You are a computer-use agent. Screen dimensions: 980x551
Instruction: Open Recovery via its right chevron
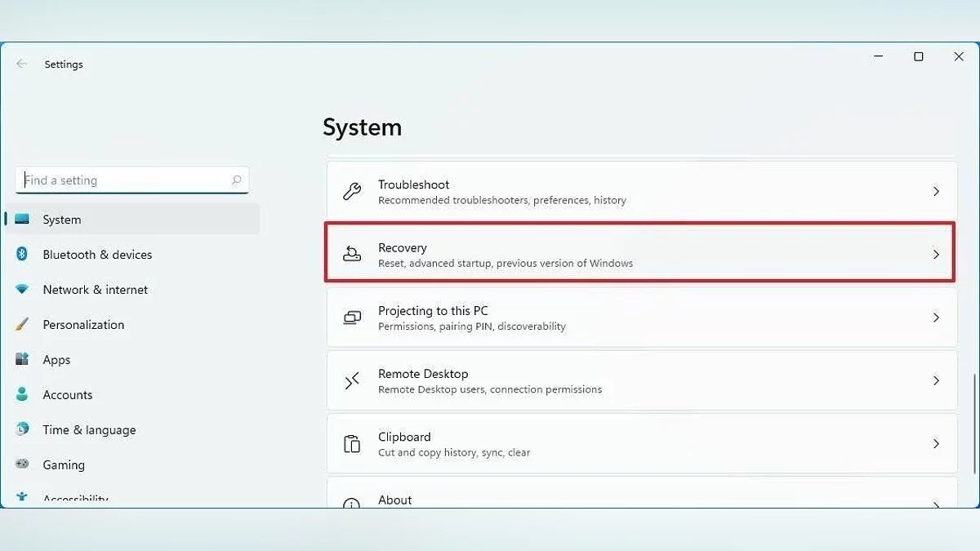pyautogui.click(x=936, y=255)
